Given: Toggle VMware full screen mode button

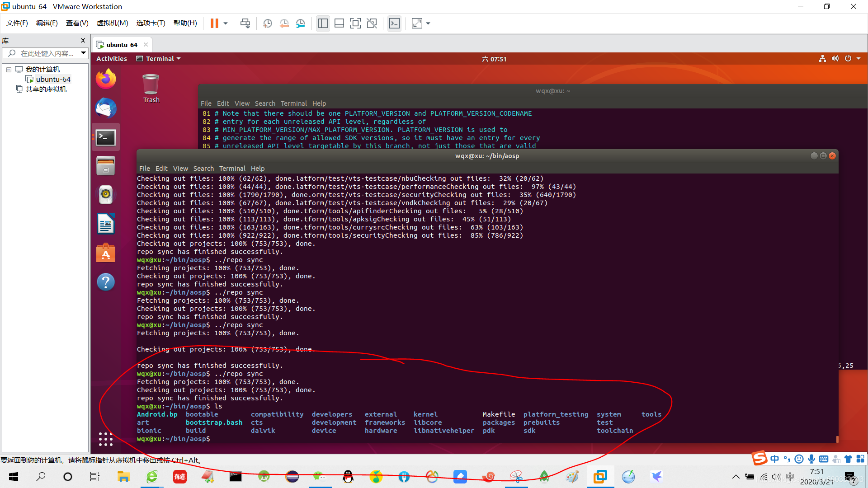Looking at the screenshot, I should point(355,23).
